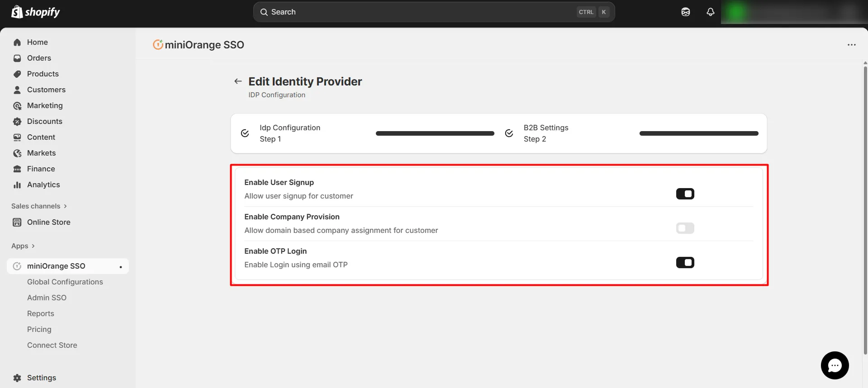The width and height of the screenshot is (868, 388).
Task: Click the Orders inbox icon
Action: point(17,58)
